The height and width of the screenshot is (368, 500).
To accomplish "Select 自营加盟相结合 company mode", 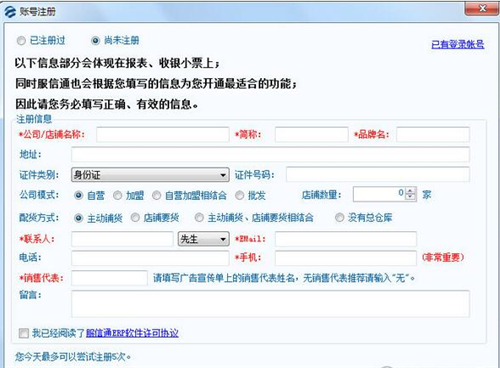I will pos(156,195).
